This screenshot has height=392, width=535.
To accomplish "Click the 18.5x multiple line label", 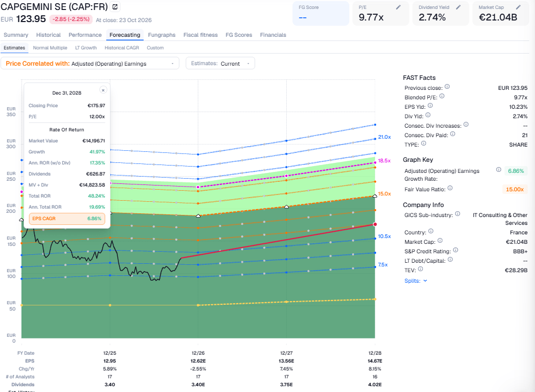I will pyautogui.click(x=384, y=161).
